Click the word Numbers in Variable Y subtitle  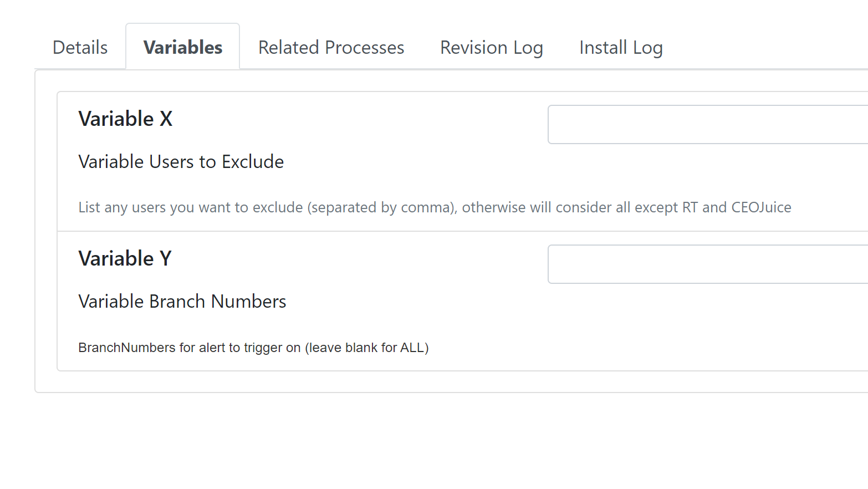(249, 302)
